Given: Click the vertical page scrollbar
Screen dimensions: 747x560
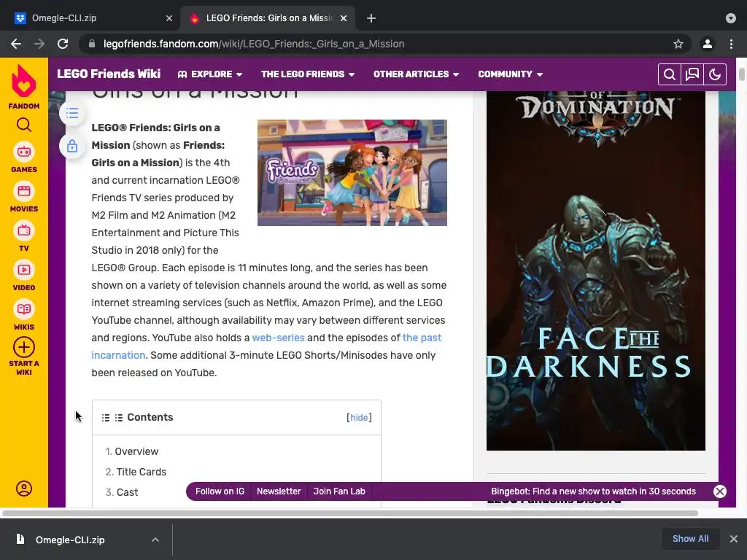Looking at the screenshot, I should (x=742, y=75).
